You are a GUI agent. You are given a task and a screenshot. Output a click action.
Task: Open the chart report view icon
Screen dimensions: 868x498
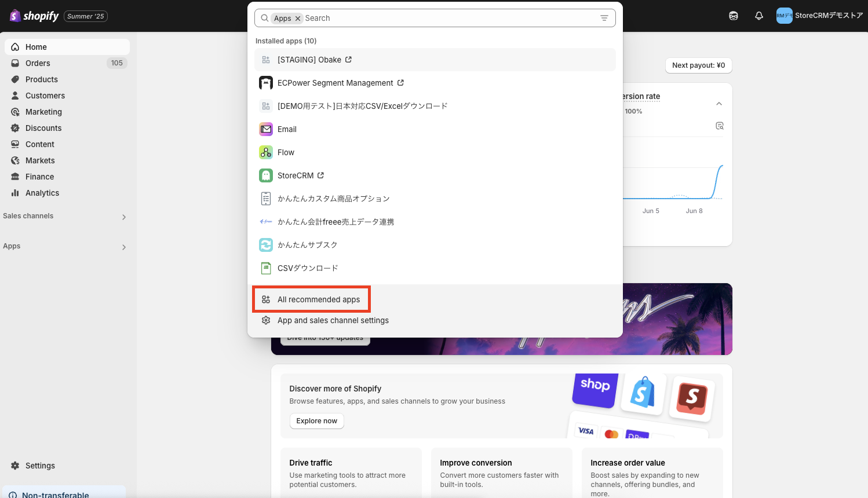pos(720,126)
